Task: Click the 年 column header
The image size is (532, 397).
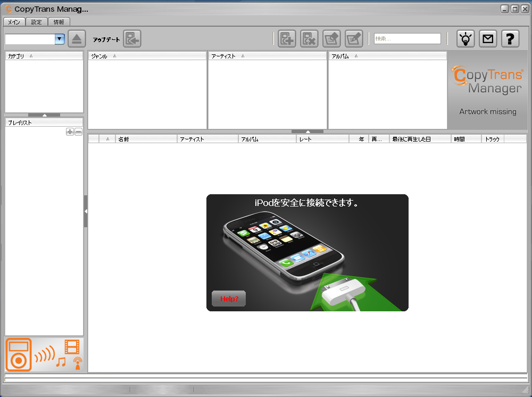Action: click(x=359, y=139)
